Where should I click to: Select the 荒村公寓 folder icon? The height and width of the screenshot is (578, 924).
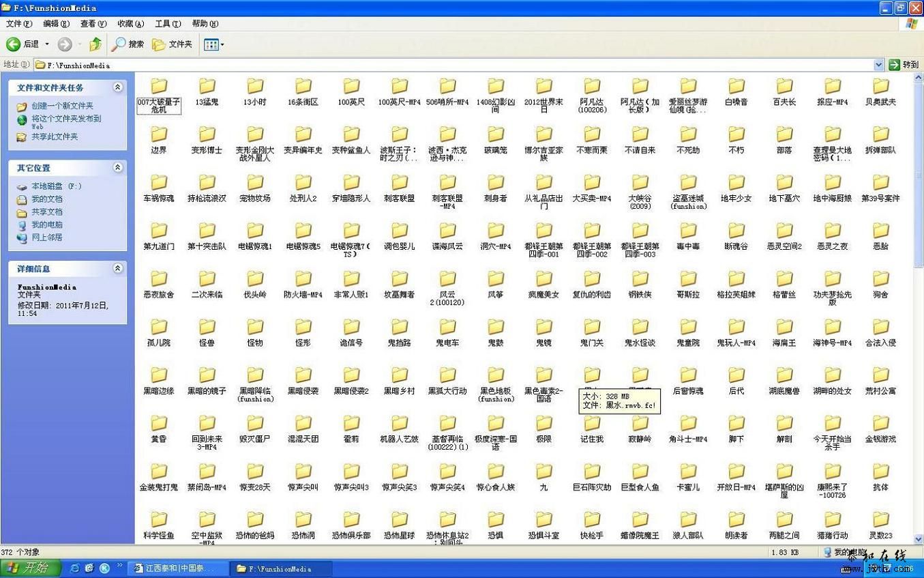tap(880, 375)
